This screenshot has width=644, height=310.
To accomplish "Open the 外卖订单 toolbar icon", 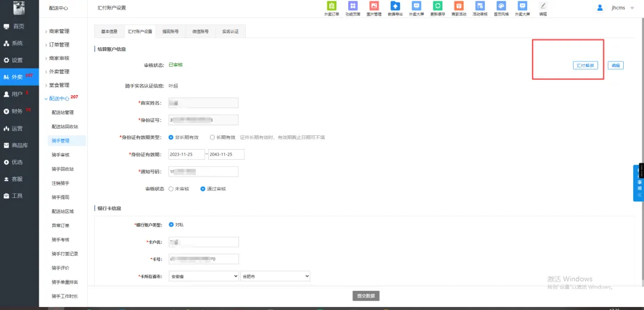I will (332, 7).
